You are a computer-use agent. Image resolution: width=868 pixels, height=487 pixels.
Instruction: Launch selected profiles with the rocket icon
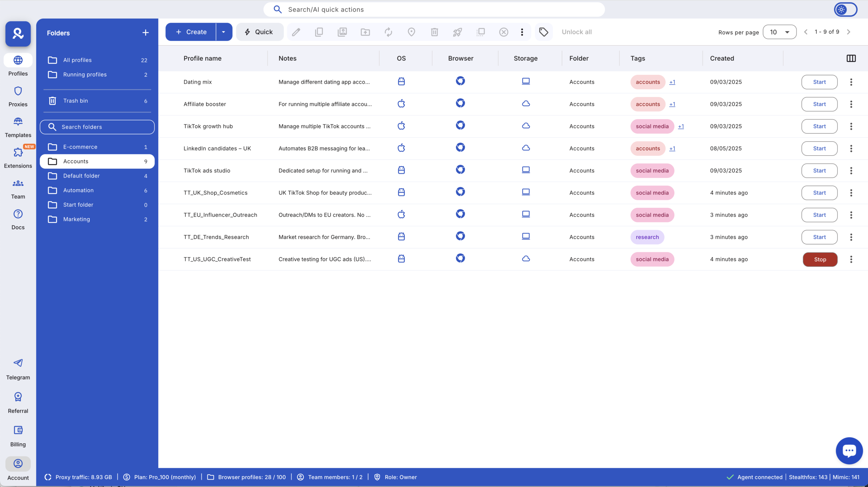pos(457,32)
